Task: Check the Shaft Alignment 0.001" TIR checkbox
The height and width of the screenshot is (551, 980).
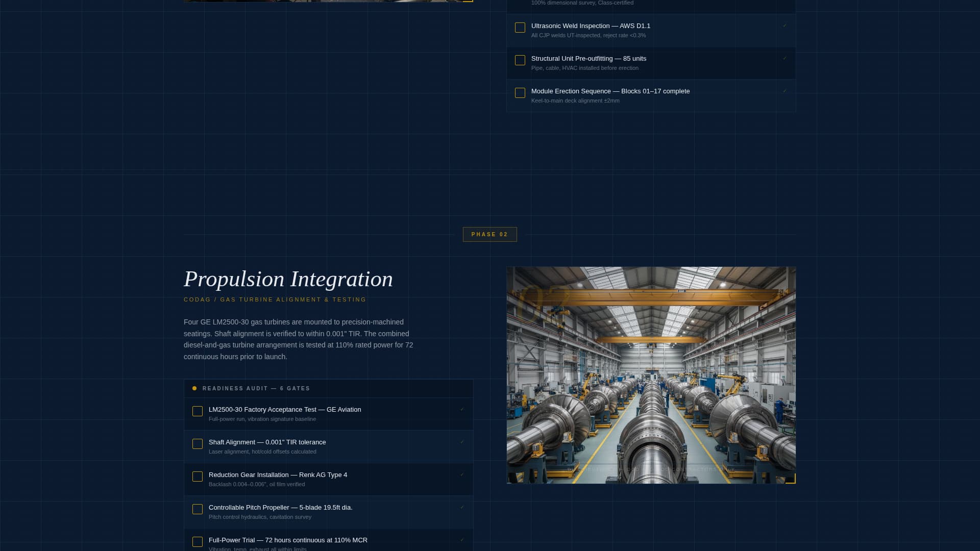Action: (x=198, y=444)
